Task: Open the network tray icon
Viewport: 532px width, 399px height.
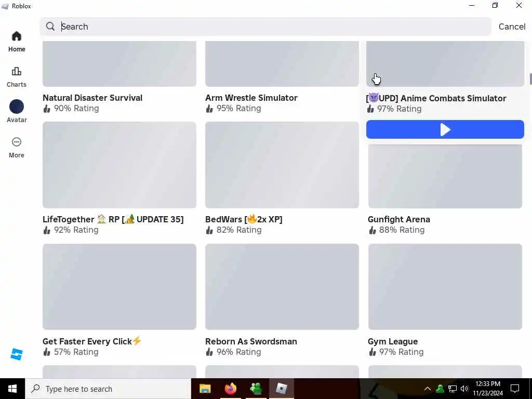Action: click(453, 389)
